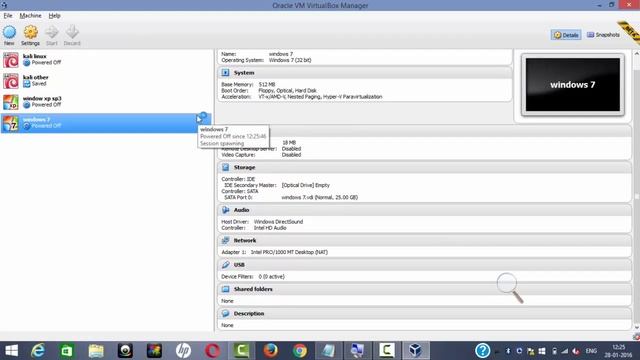
Task: Switch to the Details view
Action: click(x=566, y=35)
